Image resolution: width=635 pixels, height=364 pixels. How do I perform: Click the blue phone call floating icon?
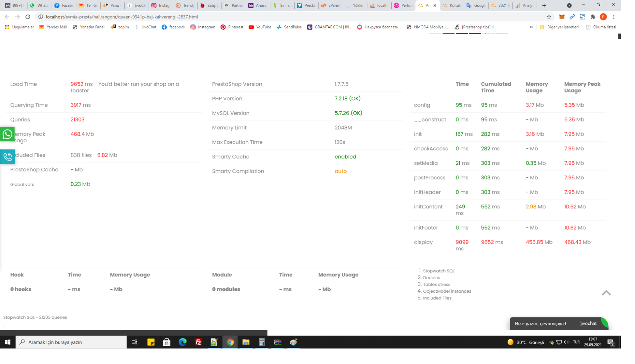point(7,157)
